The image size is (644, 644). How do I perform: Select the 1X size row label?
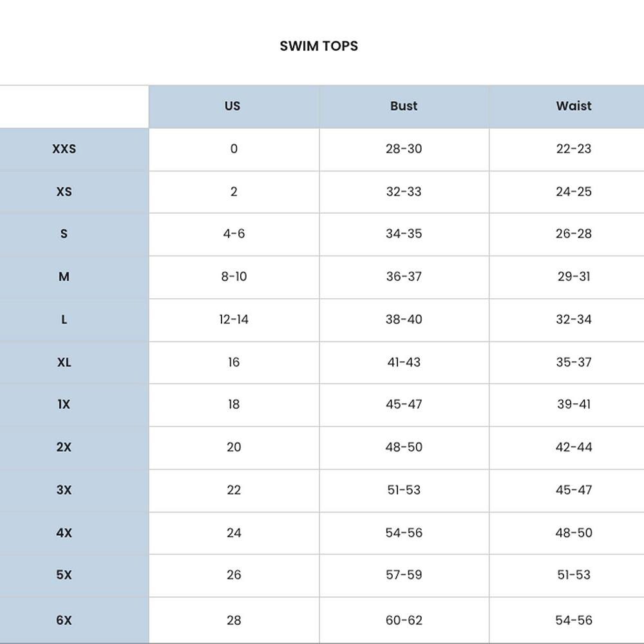pyautogui.click(x=64, y=404)
